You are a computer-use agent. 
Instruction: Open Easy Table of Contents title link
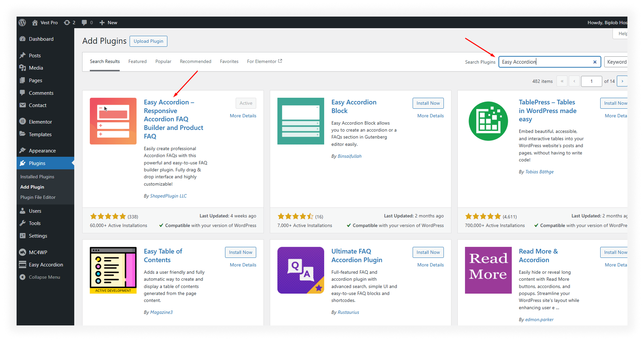pos(163,256)
